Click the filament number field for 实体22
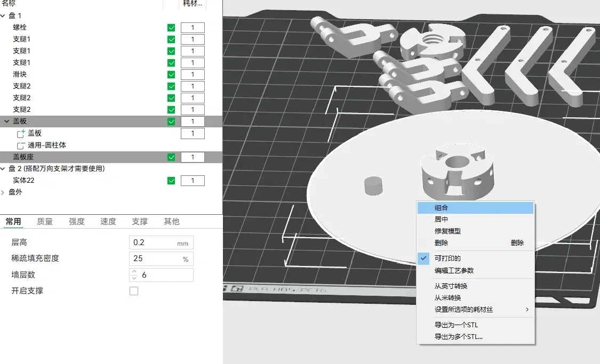The width and height of the screenshot is (600, 364). (x=193, y=181)
